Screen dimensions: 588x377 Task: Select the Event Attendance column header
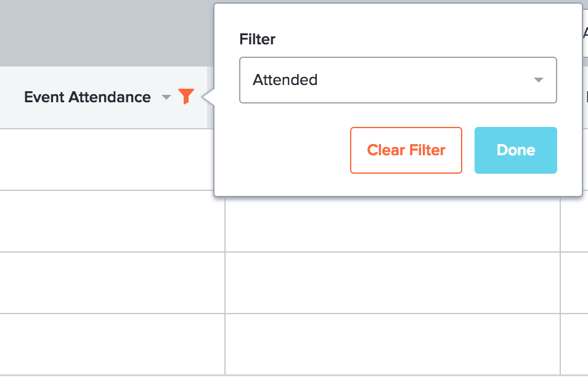[x=88, y=97]
